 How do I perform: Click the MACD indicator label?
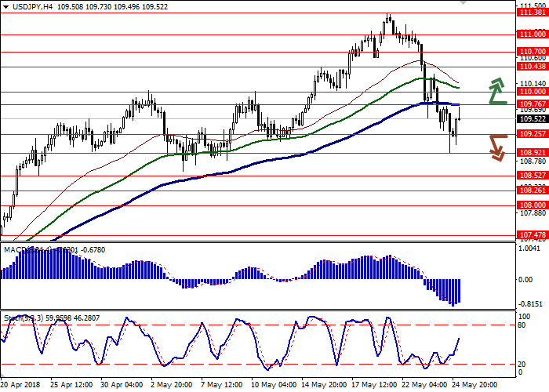(16, 250)
